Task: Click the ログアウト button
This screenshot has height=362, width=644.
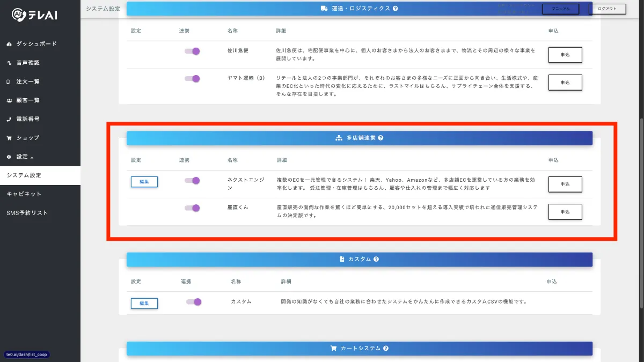Action: [x=608, y=9]
